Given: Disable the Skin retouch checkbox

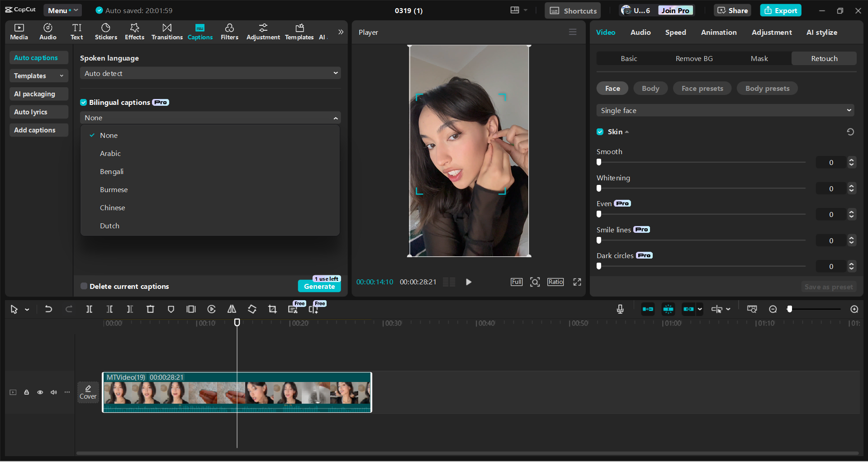Looking at the screenshot, I should (600, 132).
